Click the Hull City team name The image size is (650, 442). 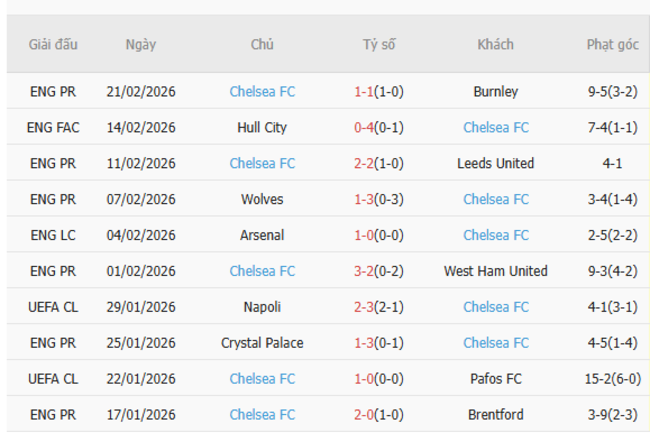pyautogui.click(x=262, y=127)
